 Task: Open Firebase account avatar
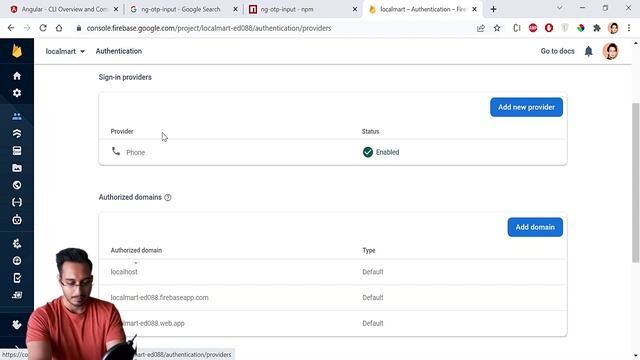[x=611, y=51]
